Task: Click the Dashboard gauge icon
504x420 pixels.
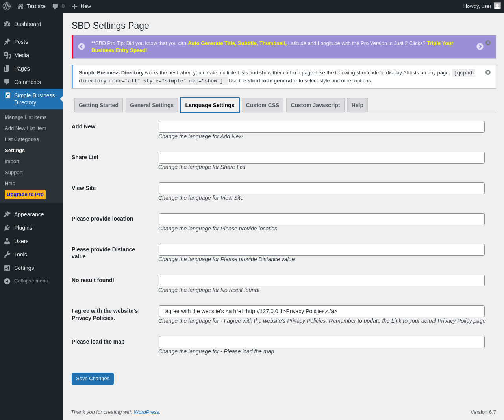Action: [x=7, y=24]
